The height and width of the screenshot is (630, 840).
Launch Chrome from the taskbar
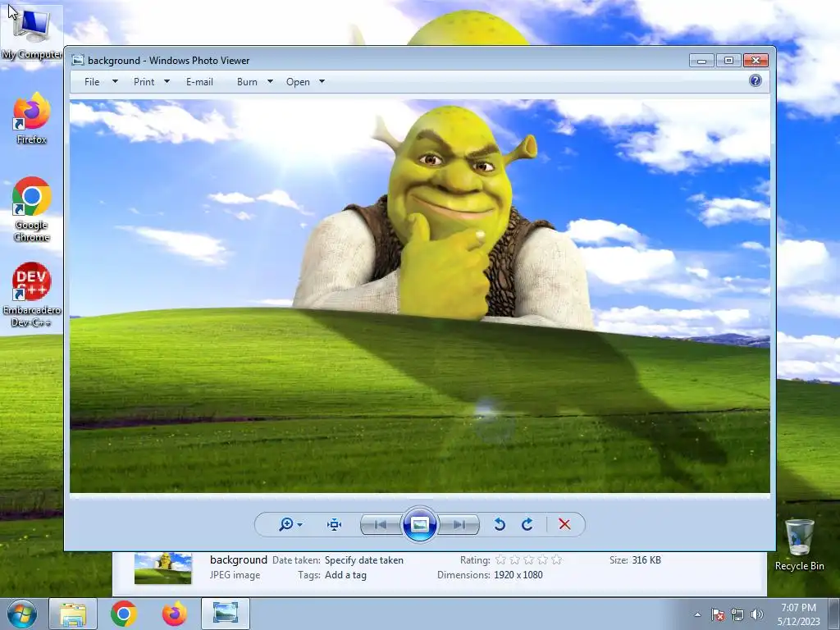pyautogui.click(x=124, y=614)
